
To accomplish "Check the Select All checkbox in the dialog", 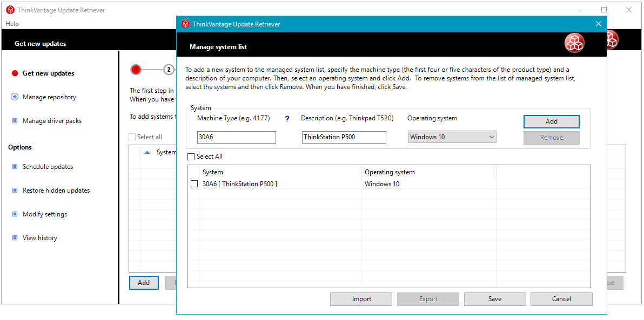I will point(191,156).
